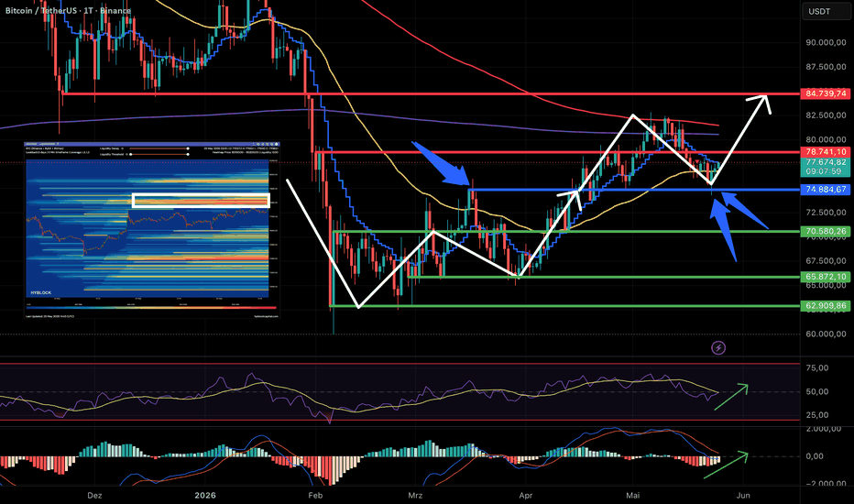This screenshot has width=854, height=504.
Task: Click the 67.500,00 price axis value
Action: [x=827, y=261]
